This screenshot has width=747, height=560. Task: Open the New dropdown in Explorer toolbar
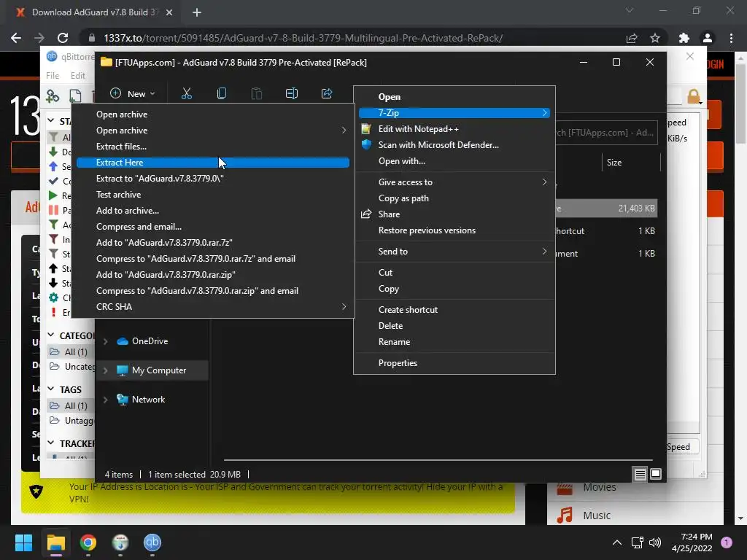[133, 93]
